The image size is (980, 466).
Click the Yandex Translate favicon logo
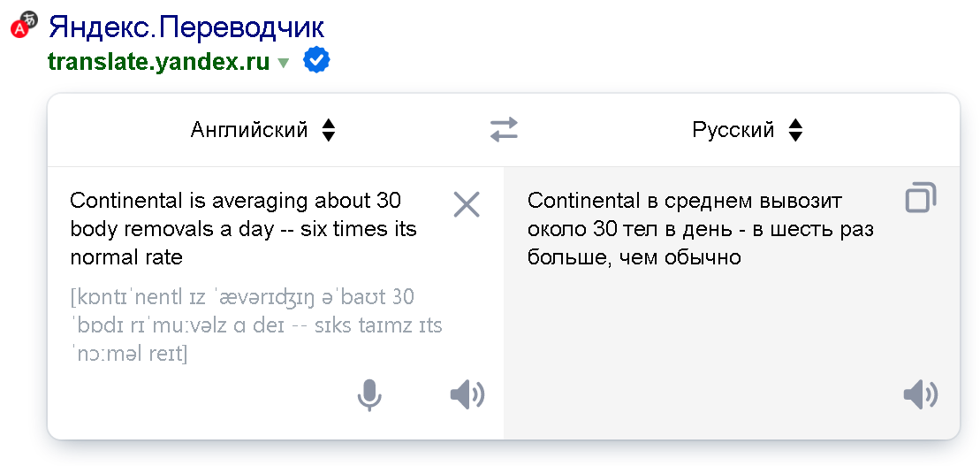coord(24,25)
